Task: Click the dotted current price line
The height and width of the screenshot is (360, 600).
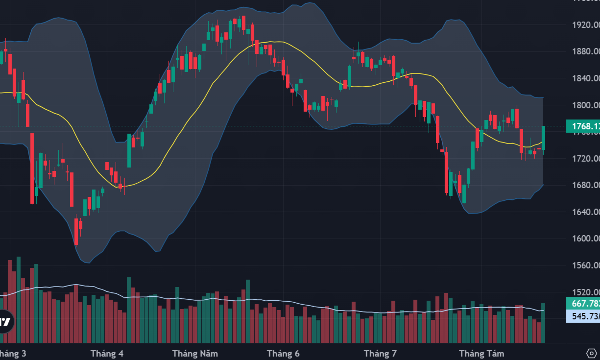Action: pyautogui.click(x=283, y=127)
